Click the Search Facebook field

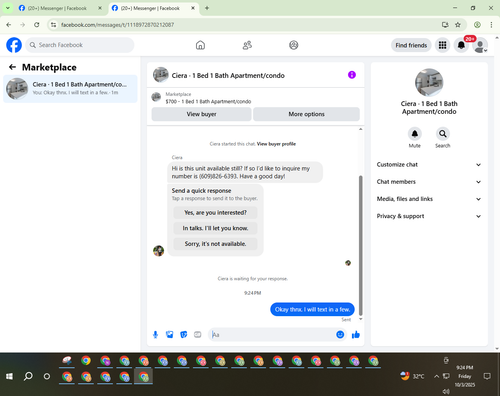coord(80,45)
